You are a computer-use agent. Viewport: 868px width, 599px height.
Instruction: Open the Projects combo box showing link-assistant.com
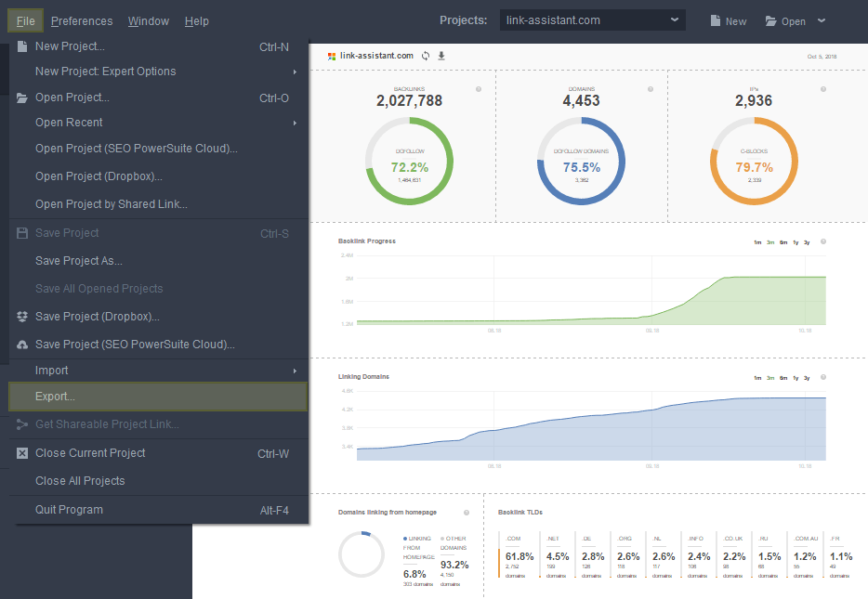592,20
